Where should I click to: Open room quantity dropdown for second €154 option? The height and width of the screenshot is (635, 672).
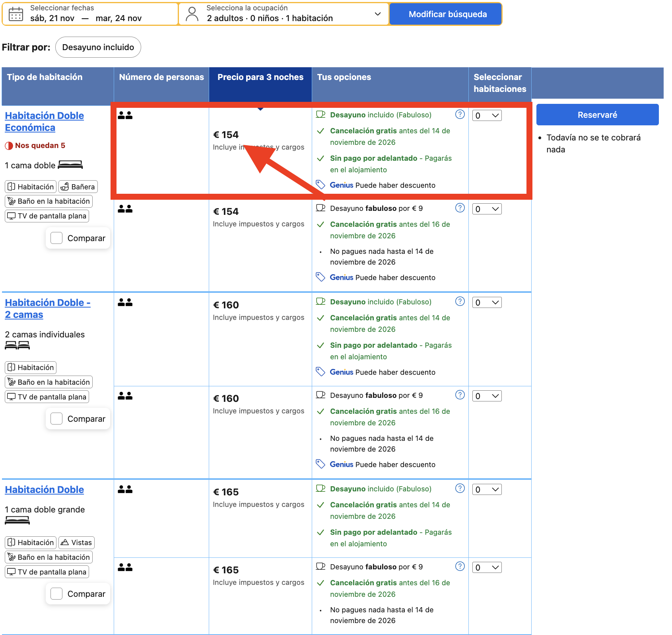pyautogui.click(x=487, y=209)
